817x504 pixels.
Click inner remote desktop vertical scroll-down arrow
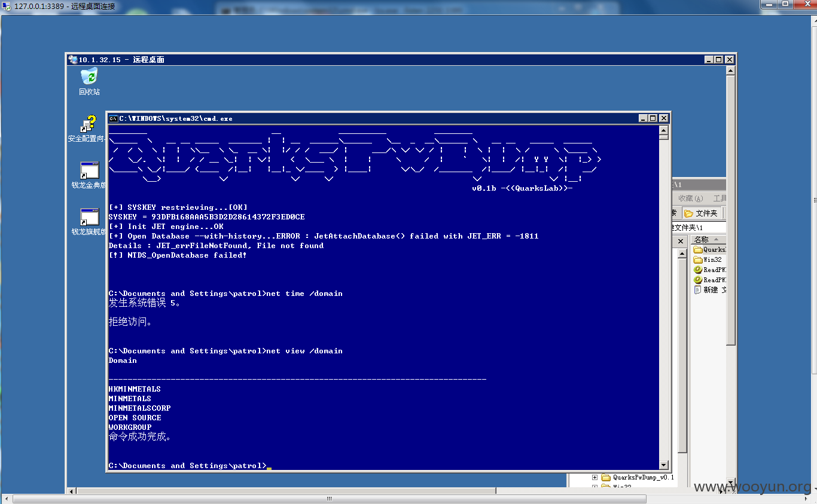point(730,484)
